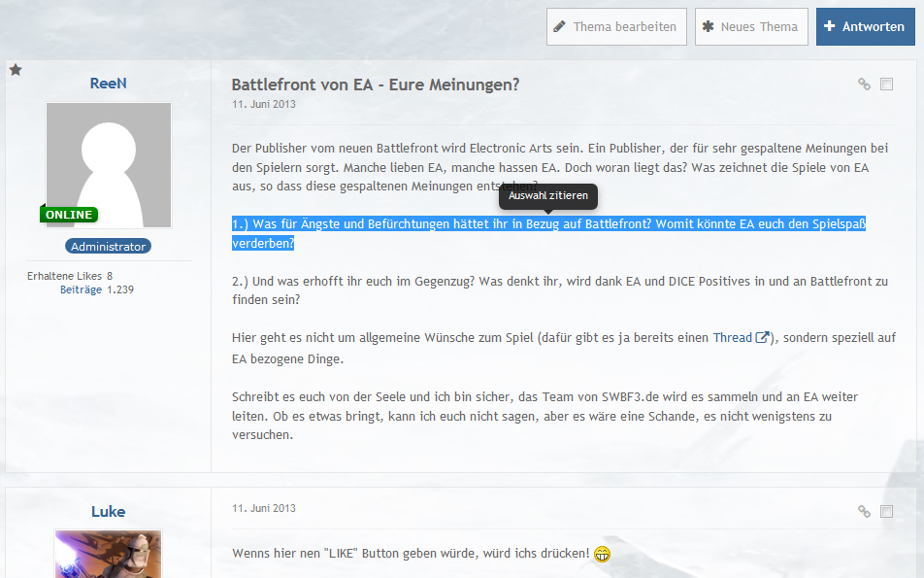The width and height of the screenshot is (924, 578).
Task: Click the 1.239 post count value
Action: tap(120, 289)
